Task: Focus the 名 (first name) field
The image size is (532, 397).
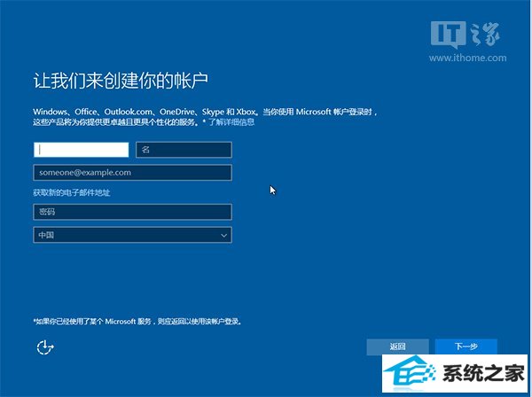Action: tap(184, 150)
